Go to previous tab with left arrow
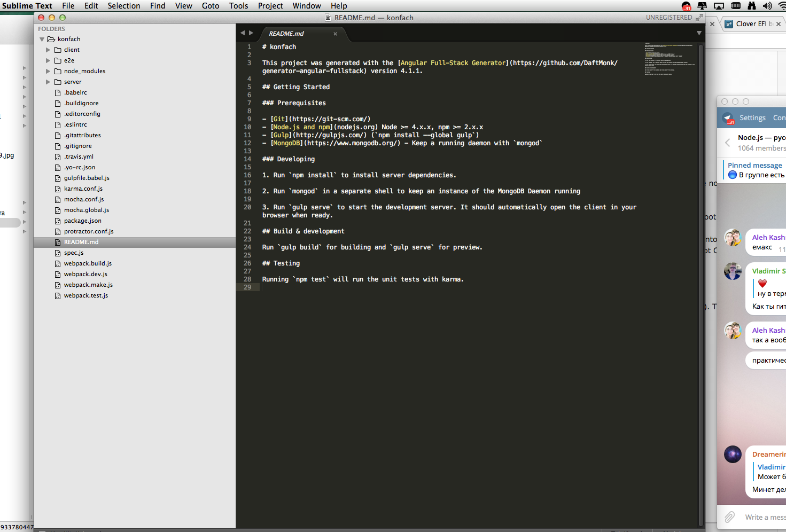The height and width of the screenshot is (532, 786). coord(243,33)
